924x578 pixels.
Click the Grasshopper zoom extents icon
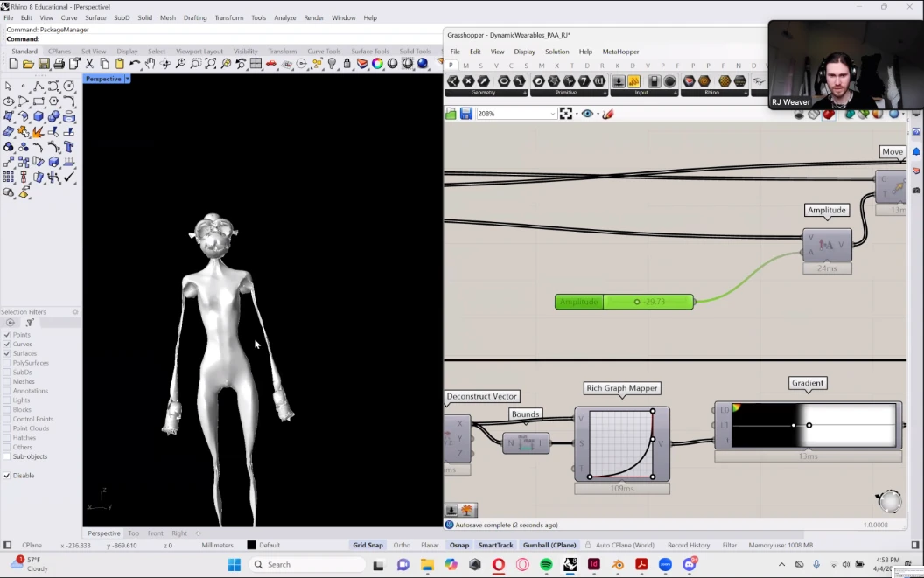click(x=565, y=114)
